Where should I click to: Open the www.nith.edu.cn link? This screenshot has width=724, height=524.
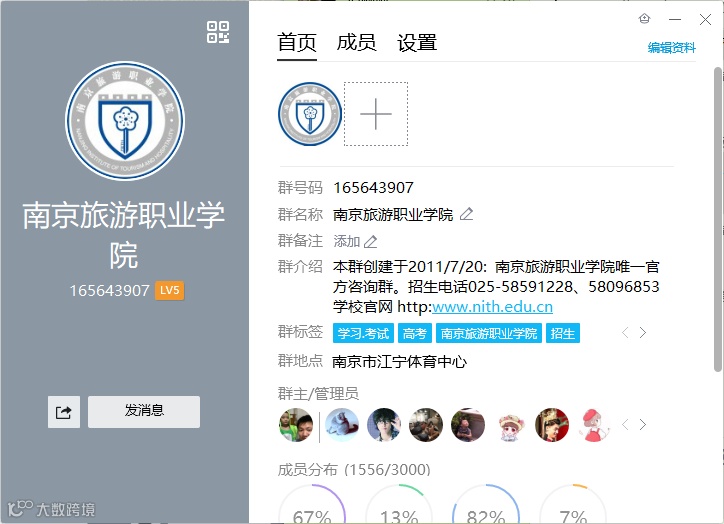tap(492, 307)
